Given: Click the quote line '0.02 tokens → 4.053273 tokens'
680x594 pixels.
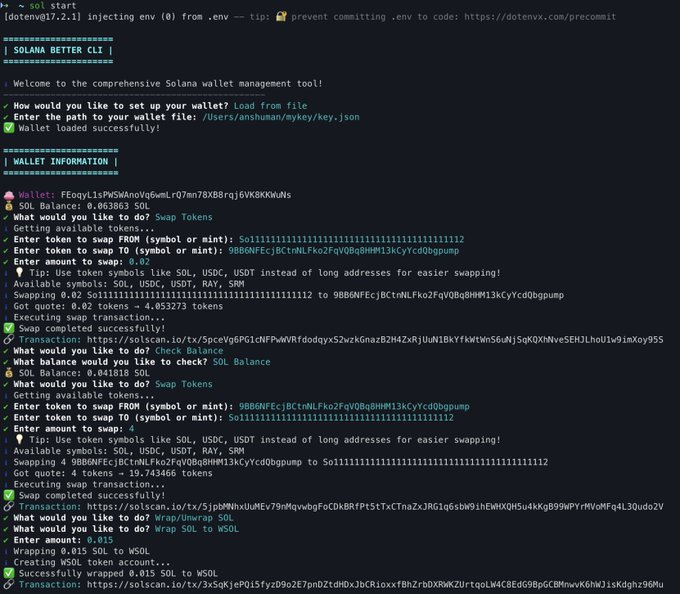Looking at the screenshot, I should [147, 307].
